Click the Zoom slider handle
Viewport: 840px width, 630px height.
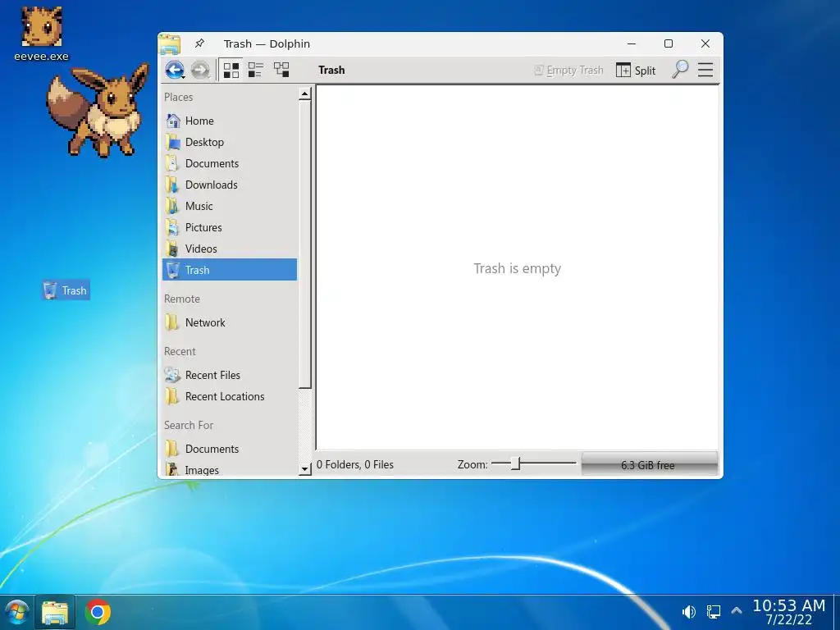(x=515, y=464)
